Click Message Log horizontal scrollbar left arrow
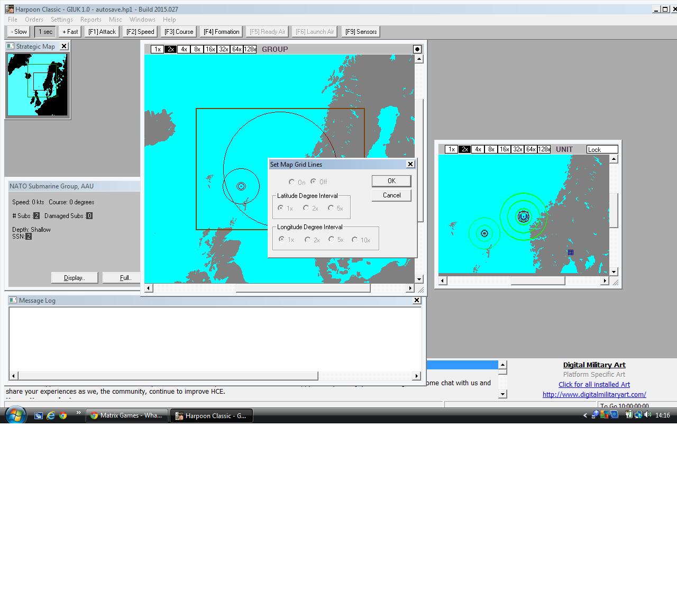677x616 pixels. pos(14,376)
